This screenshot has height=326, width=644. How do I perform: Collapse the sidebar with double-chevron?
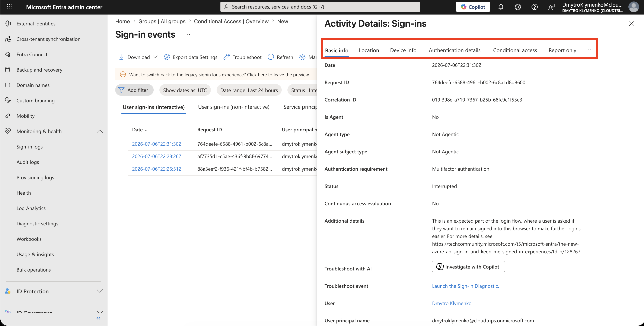click(x=99, y=318)
